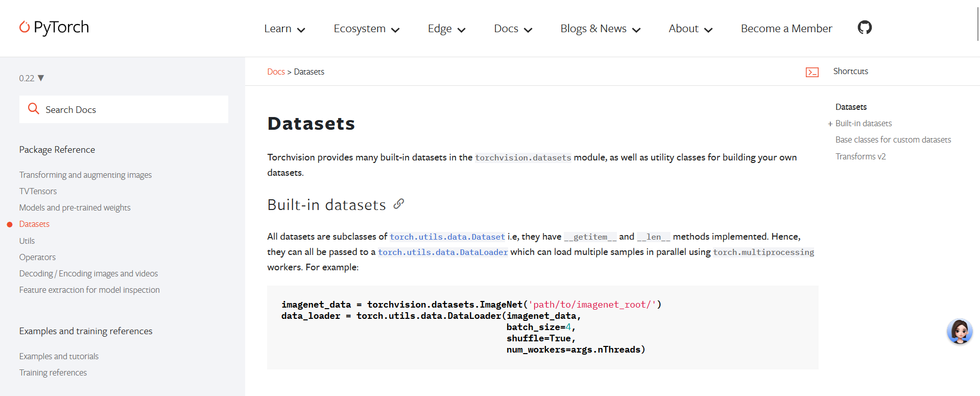Open the Edge dropdown menu
Image resolution: width=980 pixels, height=396 pixels.
tap(446, 29)
